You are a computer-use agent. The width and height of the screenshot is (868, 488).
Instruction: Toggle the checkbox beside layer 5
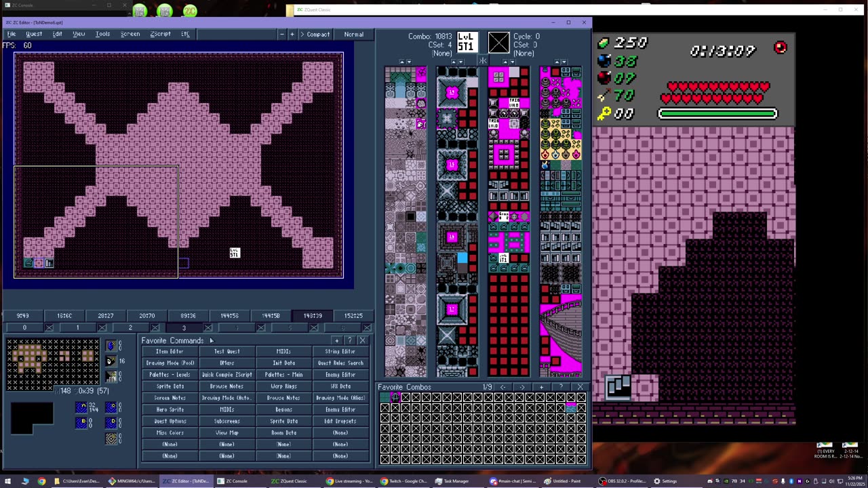[x=314, y=328]
